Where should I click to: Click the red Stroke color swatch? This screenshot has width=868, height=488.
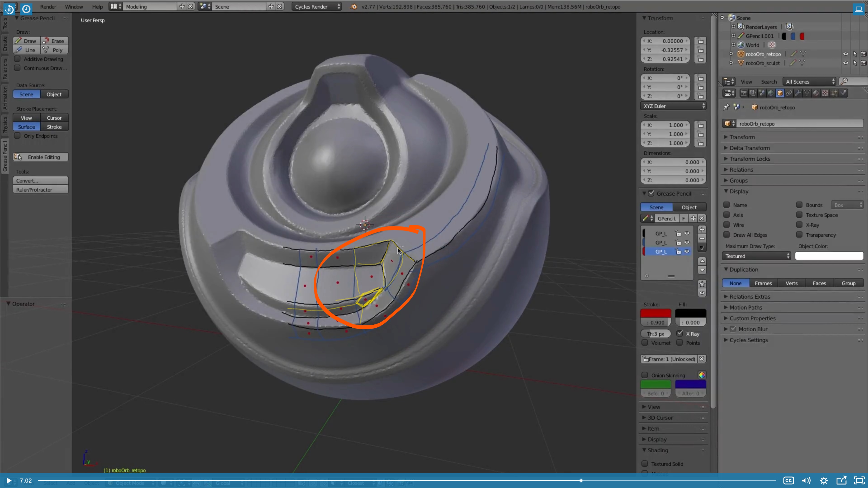point(655,313)
